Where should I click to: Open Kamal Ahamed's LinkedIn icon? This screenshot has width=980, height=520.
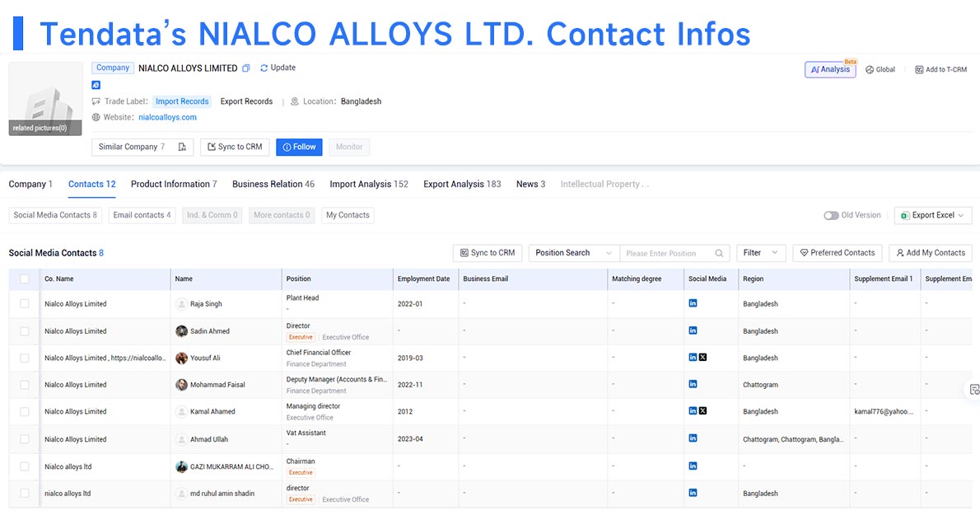tap(693, 411)
